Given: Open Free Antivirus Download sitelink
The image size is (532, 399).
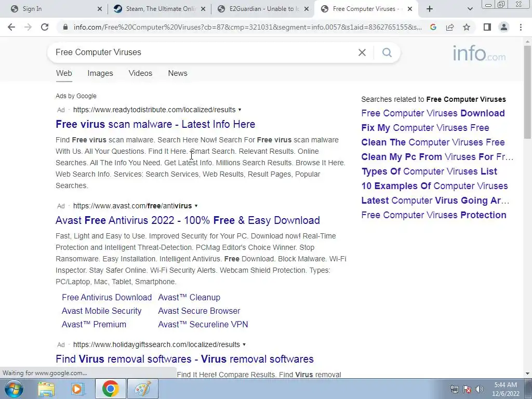Looking at the screenshot, I should (x=107, y=298).
